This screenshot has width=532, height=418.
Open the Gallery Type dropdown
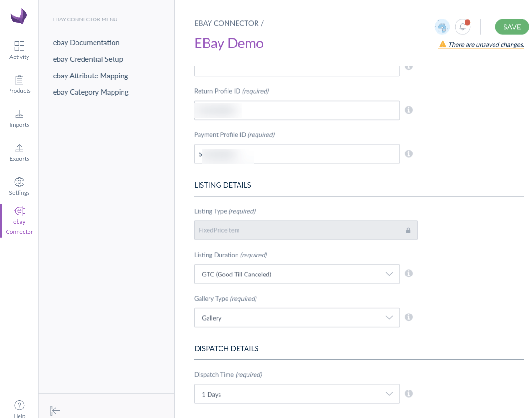[297, 318]
